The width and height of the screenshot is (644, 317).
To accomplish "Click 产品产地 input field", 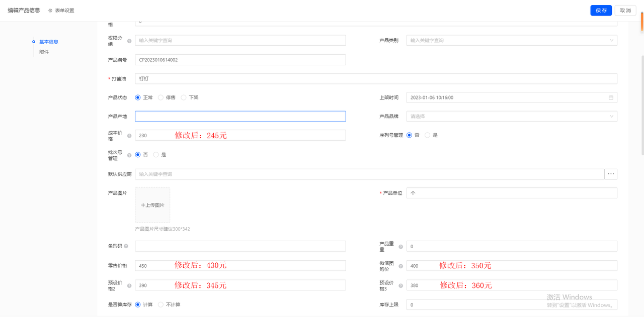I will pyautogui.click(x=240, y=116).
